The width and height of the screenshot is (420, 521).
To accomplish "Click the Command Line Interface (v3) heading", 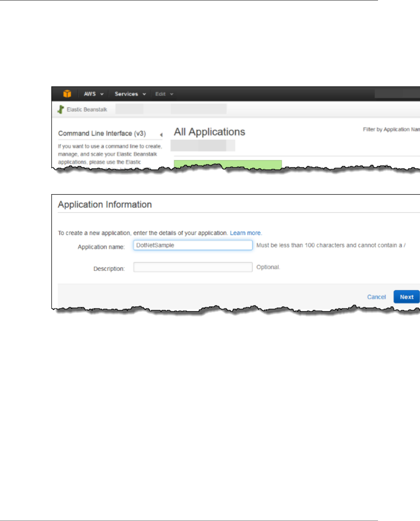I will point(102,133).
